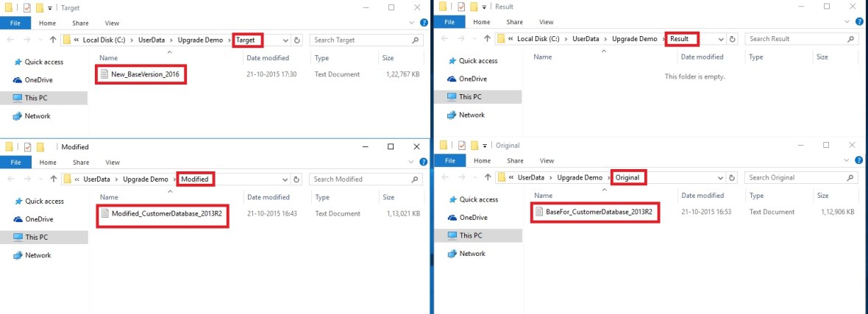Click Upgrade Demo breadcrumb in Result window
The image size is (868, 314).
(635, 39)
